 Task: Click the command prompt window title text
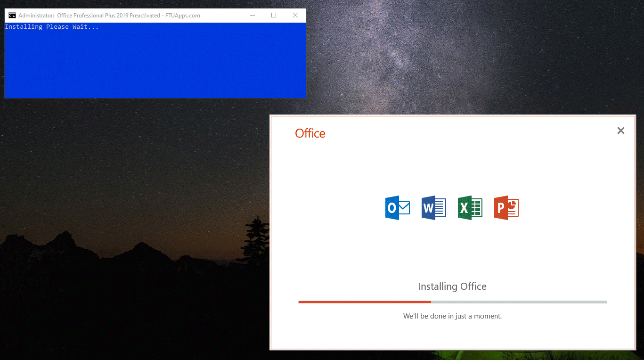tap(109, 16)
